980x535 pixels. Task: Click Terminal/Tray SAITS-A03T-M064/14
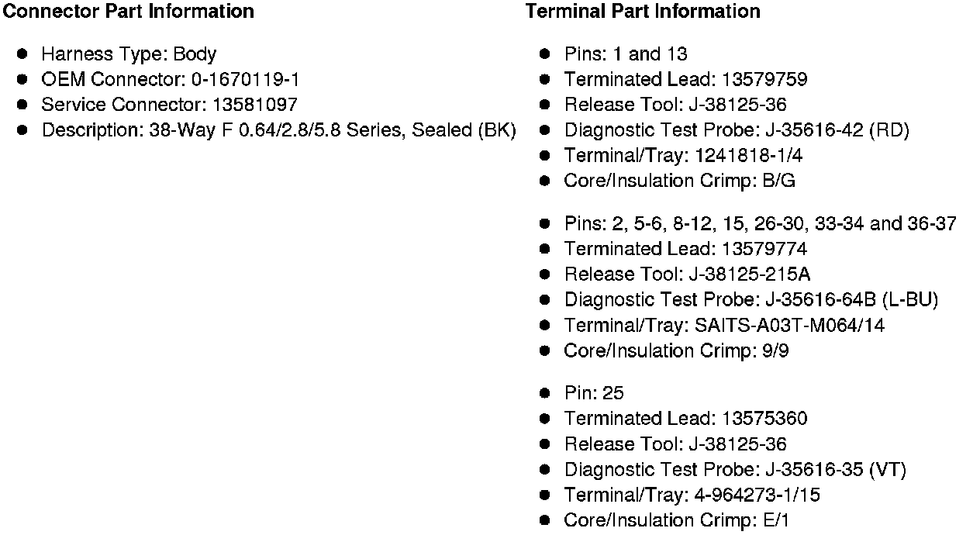coord(723,326)
